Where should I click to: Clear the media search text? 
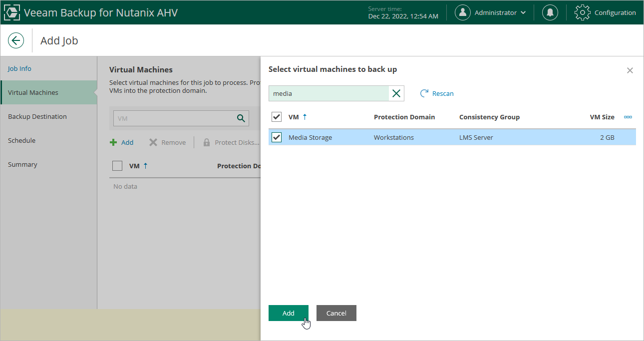pos(396,93)
